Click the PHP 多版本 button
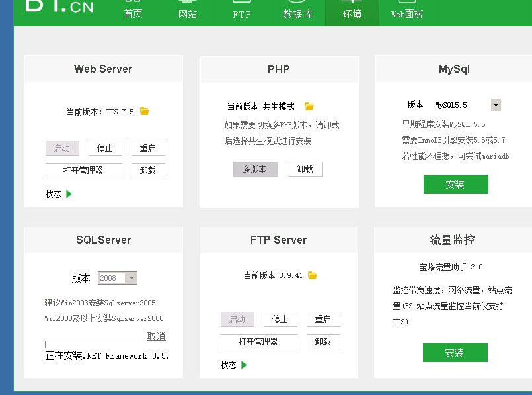Viewport: 532px width, 395px height. (x=256, y=169)
